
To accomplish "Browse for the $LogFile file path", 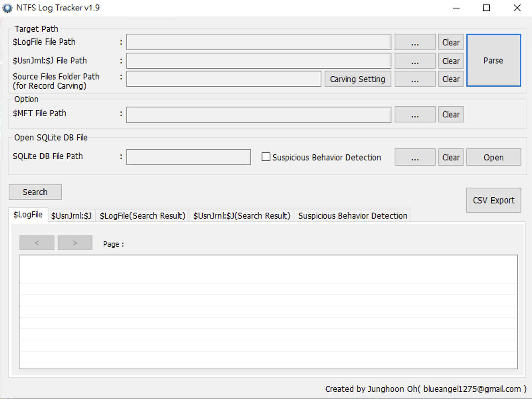I will [x=415, y=42].
